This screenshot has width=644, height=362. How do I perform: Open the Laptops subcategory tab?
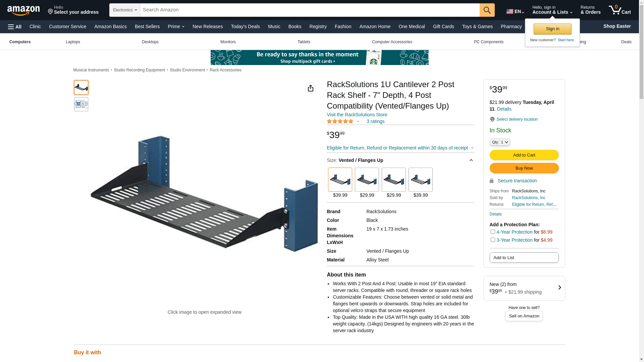click(x=73, y=42)
